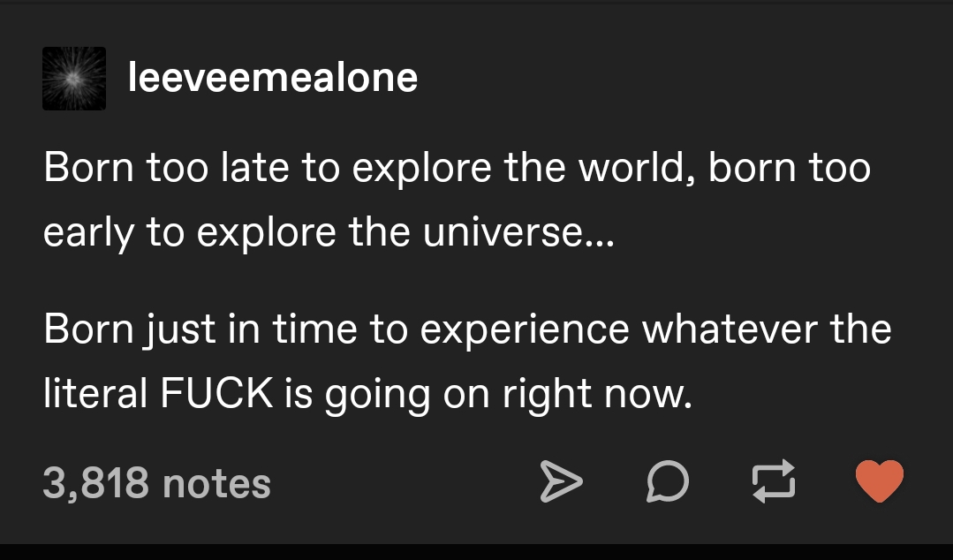Click the capitalized word "FUCK"
The height and width of the screenshot is (560, 953).
tap(217, 393)
